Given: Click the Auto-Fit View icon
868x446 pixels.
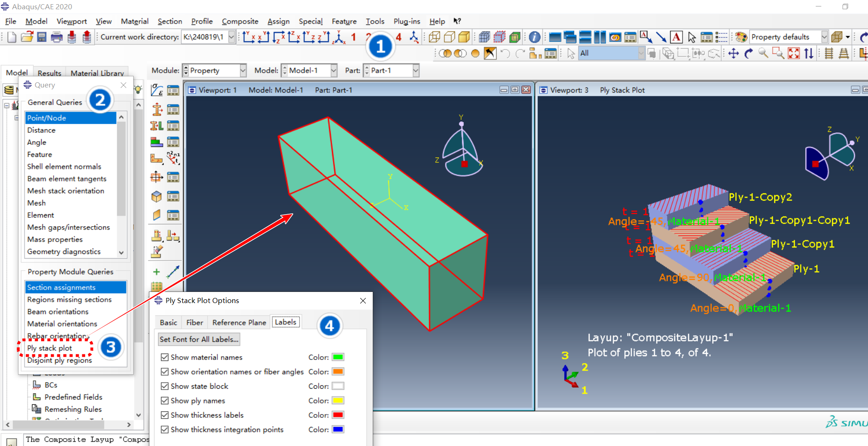Looking at the screenshot, I should click(x=794, y=54).
